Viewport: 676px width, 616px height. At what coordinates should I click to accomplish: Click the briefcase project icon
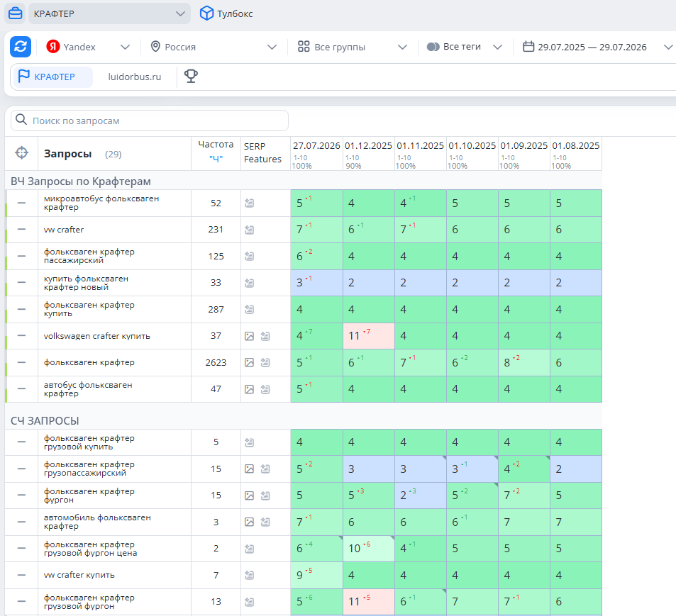pyautogui.click(x=15, y=13)
